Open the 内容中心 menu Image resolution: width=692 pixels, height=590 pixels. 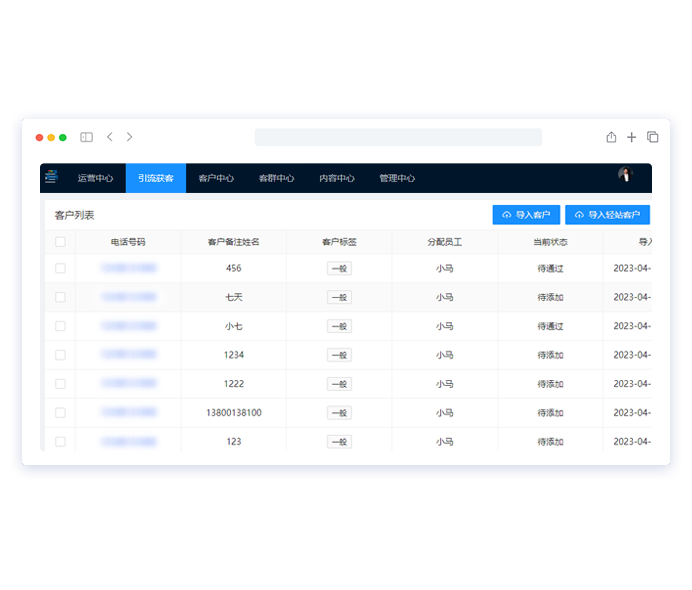pos(337,178)
